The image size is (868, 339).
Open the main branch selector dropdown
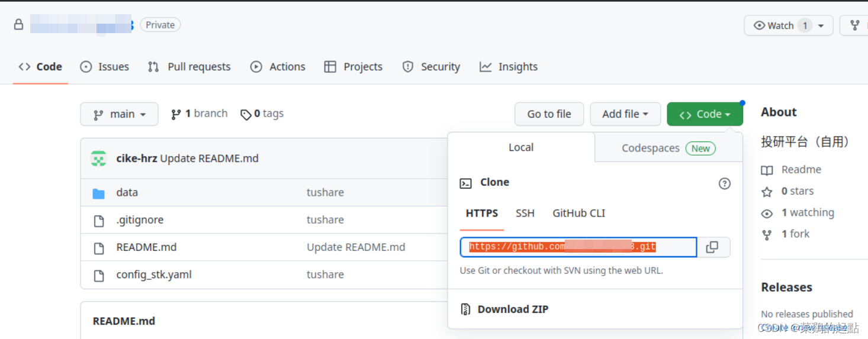[119, 114]
